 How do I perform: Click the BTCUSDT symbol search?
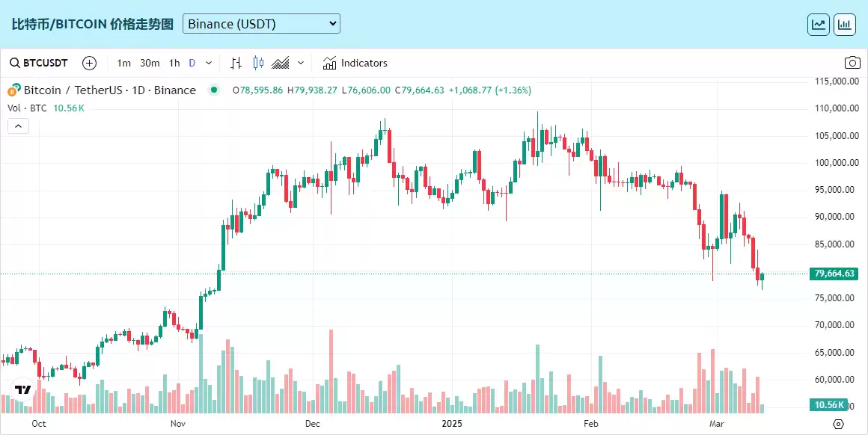click(x=39, y=63)
